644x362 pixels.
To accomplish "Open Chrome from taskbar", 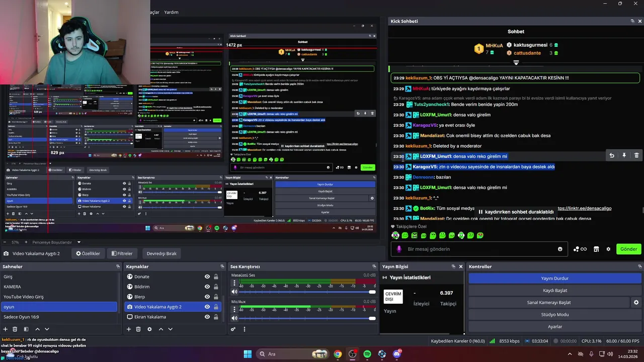I will (x=338, y=354).
